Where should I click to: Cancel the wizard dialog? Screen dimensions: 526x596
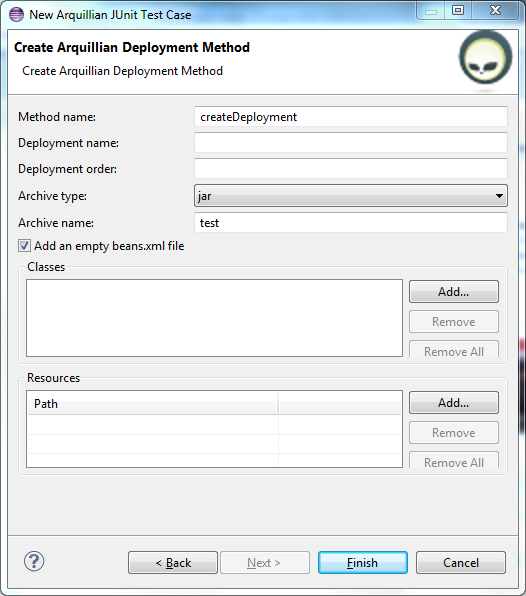(x=461, y=563)
